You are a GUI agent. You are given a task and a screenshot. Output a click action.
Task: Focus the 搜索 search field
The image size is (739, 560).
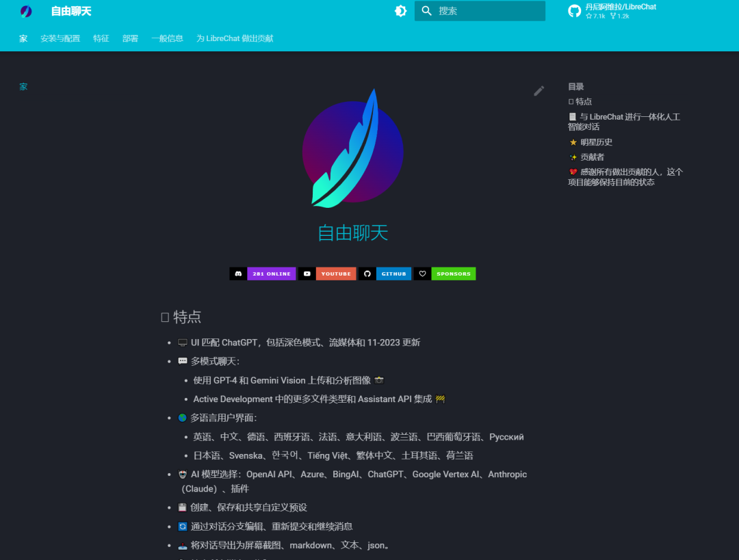(x=480, y=11)
